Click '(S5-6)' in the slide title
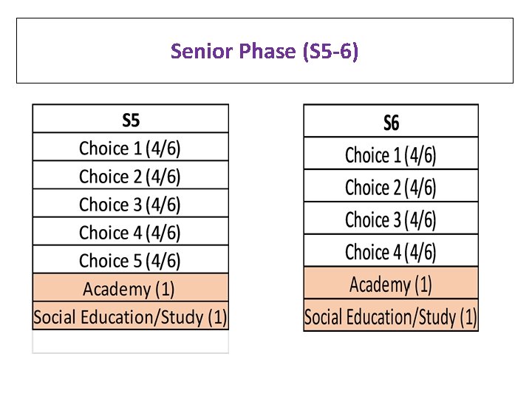 pyautogui.click(x=331, y=51)
